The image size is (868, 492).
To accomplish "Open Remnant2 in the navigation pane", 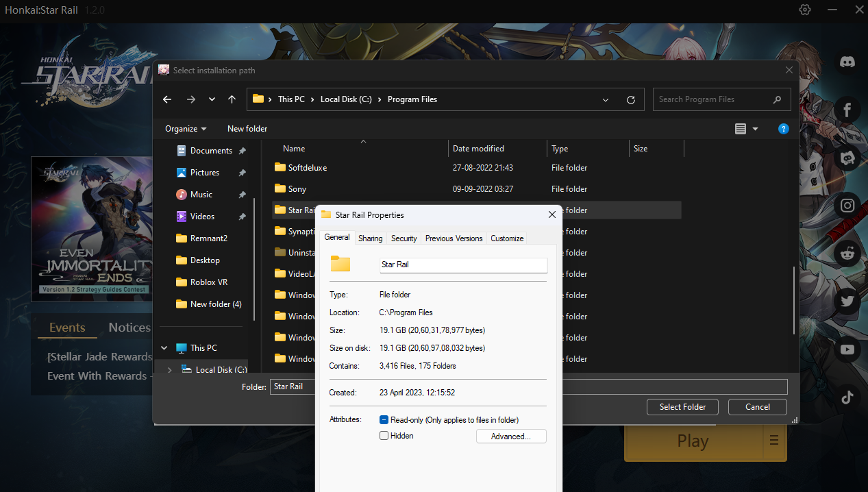I will tap(209, 238).
